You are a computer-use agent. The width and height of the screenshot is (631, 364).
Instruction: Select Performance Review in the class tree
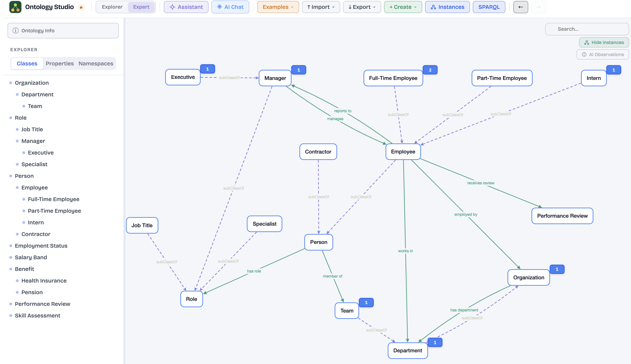tap(43, 304)
